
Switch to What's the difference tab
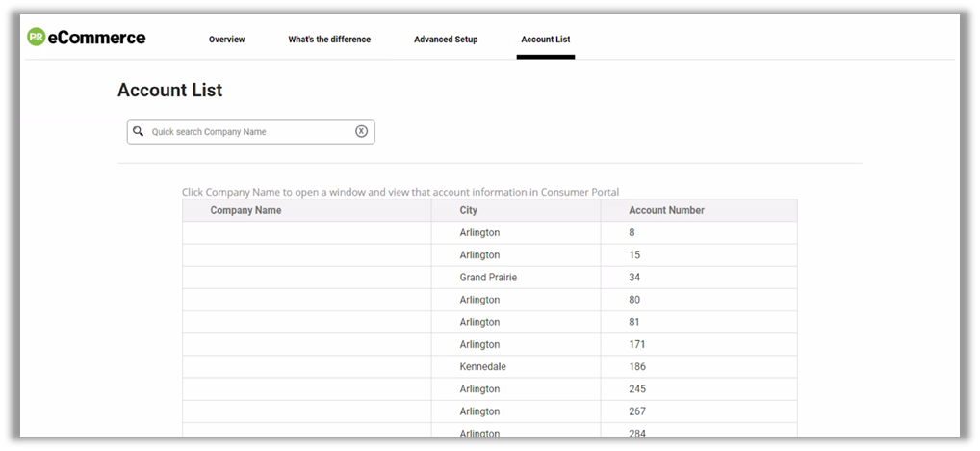(x=329, y=40)
